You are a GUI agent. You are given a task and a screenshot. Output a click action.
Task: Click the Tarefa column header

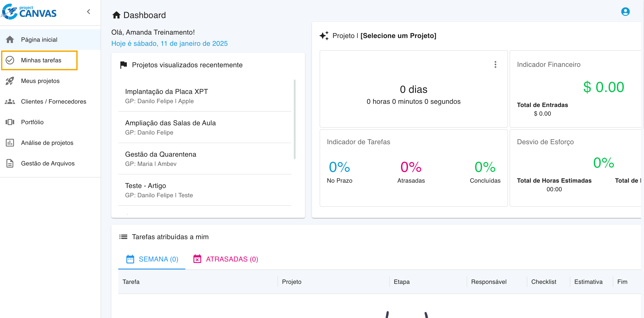[x=131, y=281]
